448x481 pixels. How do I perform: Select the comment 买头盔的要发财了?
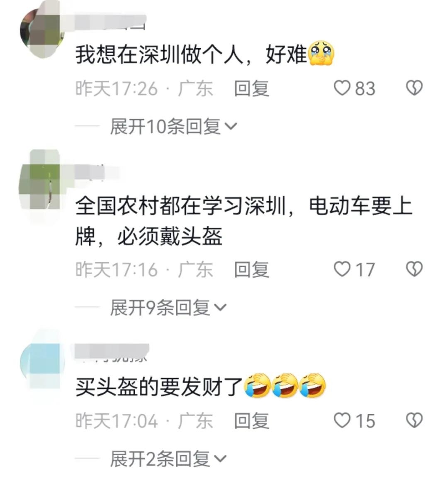point(200,386)
